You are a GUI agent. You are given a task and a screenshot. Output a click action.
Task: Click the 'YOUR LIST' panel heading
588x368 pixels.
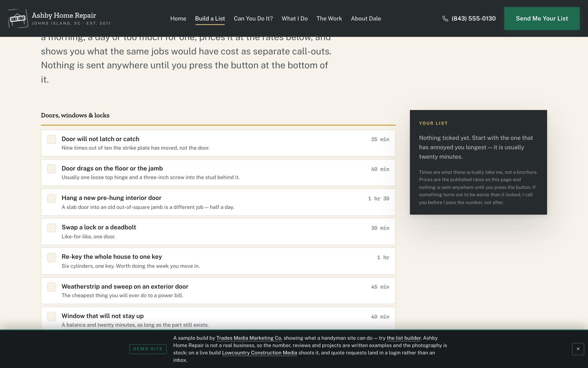click(433, 123)
